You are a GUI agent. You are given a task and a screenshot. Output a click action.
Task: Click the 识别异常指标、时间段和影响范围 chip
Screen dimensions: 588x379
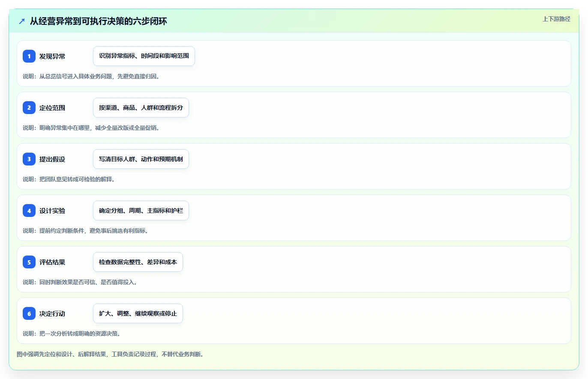pyautogui.click(x=144, y=56)
